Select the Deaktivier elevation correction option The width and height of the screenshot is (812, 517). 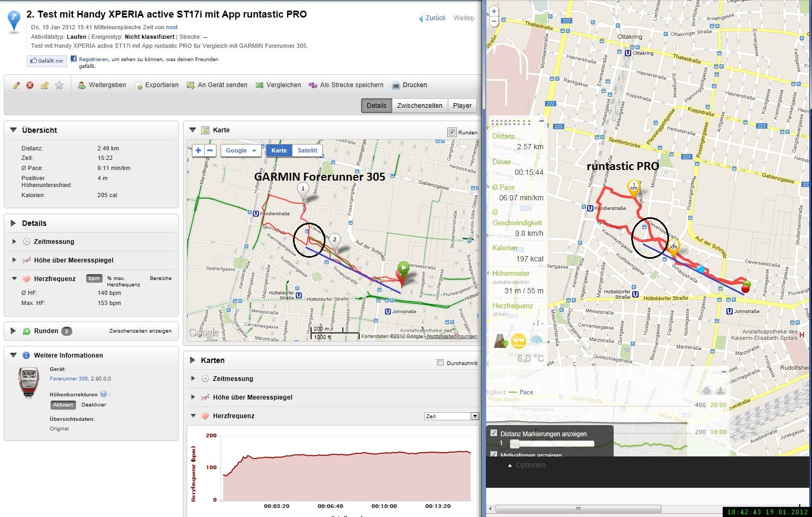(x=94, y=405)
